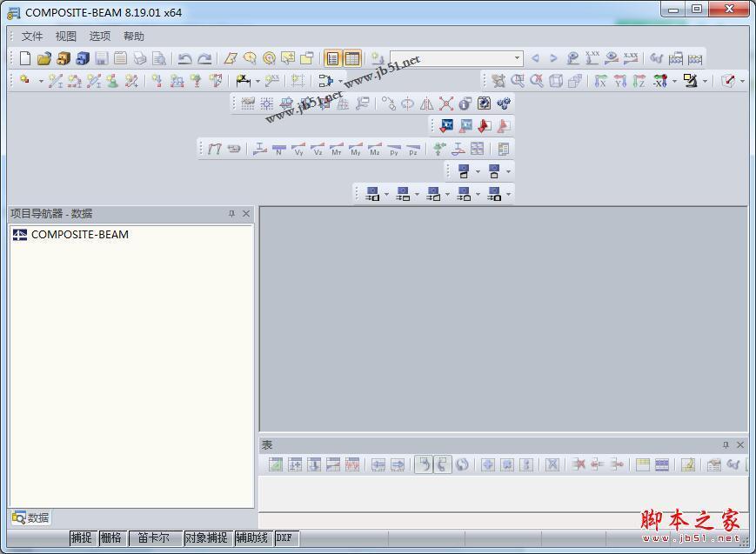Open a file with the yellow folder icon
Viewport: 756px width, 554px height.
coord(43,58)
